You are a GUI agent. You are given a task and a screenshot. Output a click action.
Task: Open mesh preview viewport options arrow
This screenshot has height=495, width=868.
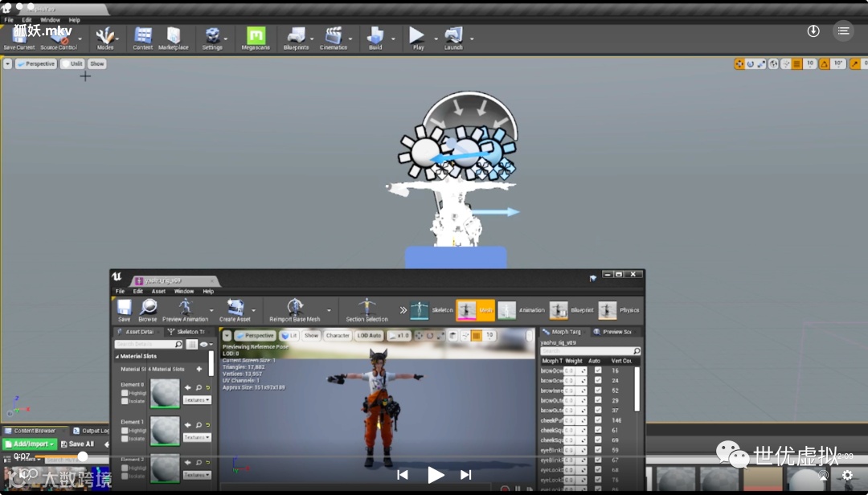(x=227, y=336)
